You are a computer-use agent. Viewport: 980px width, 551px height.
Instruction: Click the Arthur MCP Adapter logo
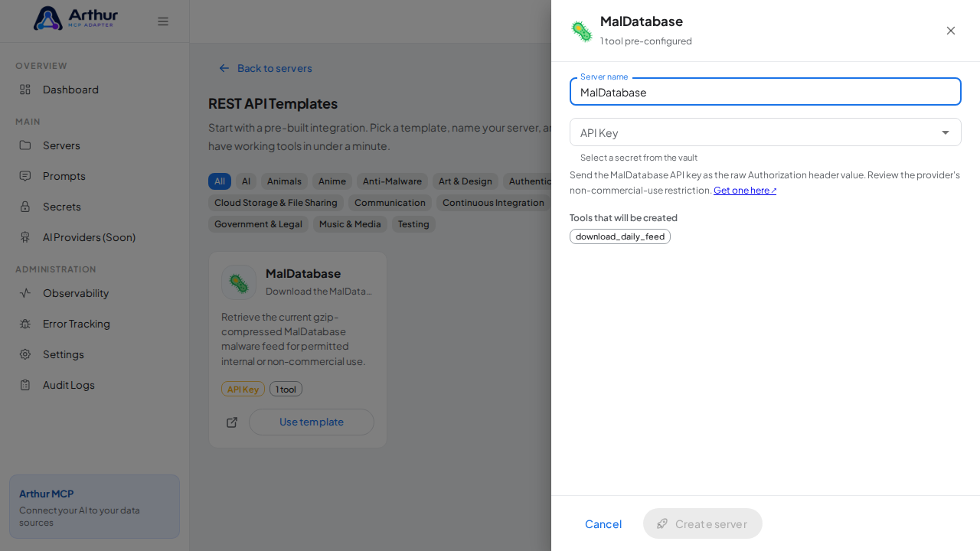pos(76,18)
